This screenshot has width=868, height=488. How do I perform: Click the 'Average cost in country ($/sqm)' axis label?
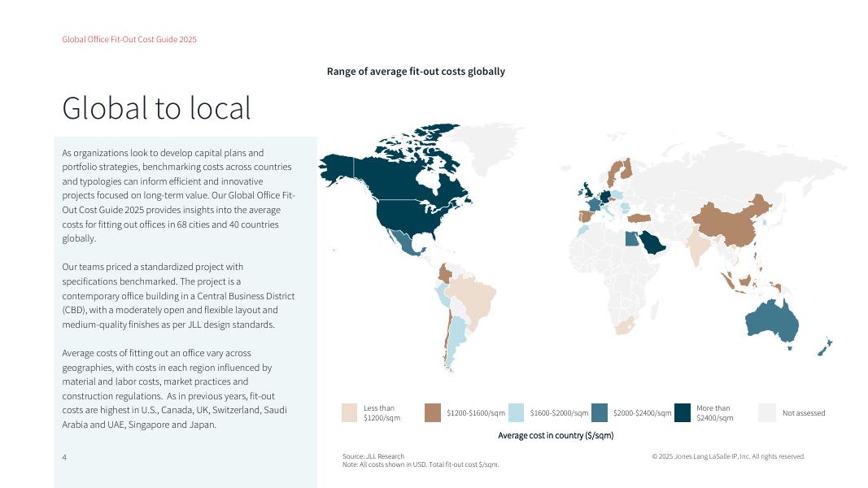[x=556, y=435]
